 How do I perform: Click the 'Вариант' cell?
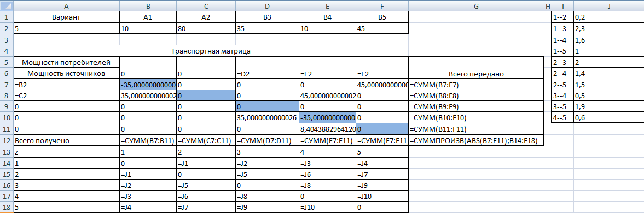tap(67, 17)
